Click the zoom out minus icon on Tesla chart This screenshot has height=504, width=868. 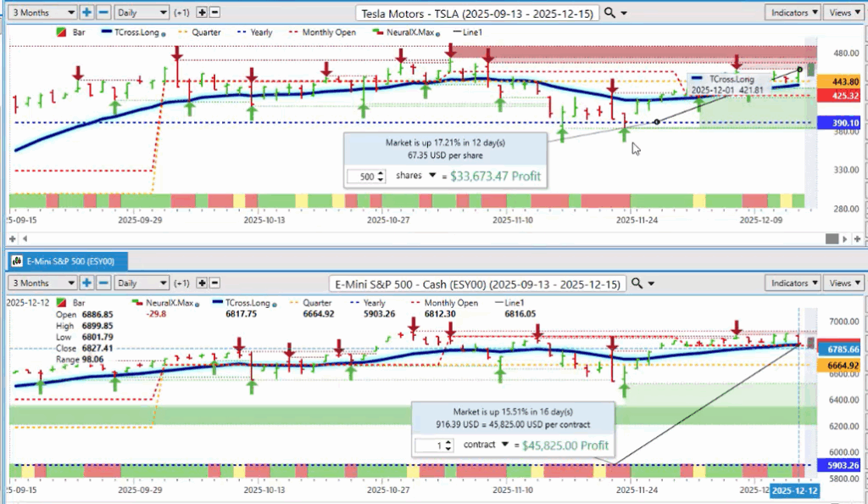coord(103,13)
